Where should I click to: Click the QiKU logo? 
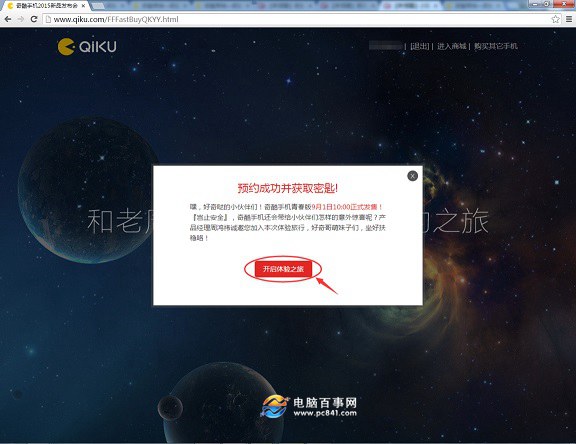[87, 47]
